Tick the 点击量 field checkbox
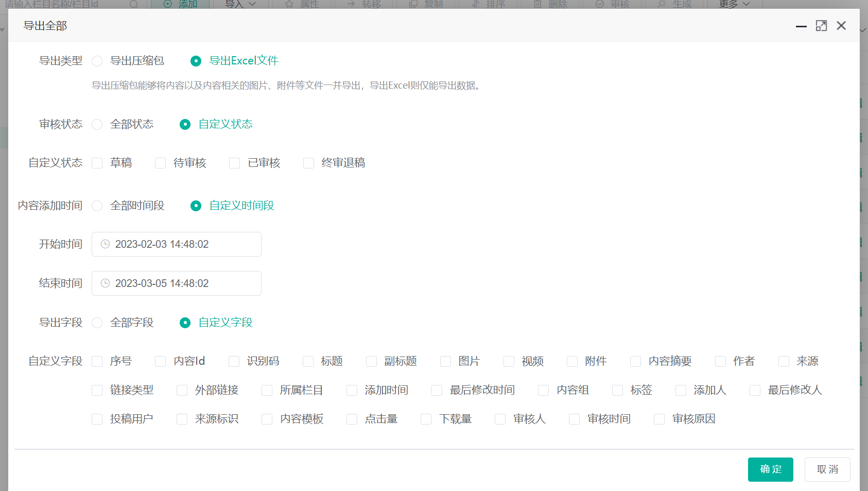 pyautogui.click(x=352, y=419)
